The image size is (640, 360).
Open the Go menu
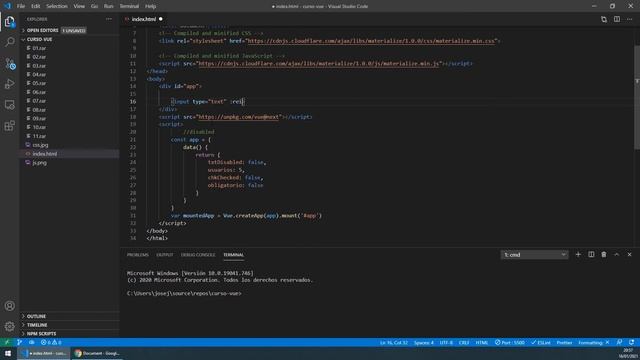[x=94, y=6]
